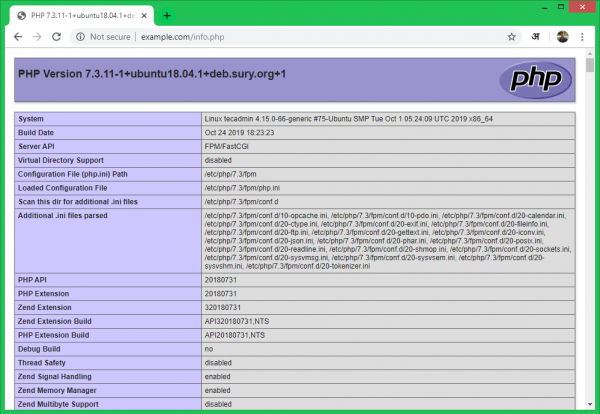The height and width of the screenshot is (414, 600).
Task: Open the Chrome three-dot menu
Action: tap(583, 36)
